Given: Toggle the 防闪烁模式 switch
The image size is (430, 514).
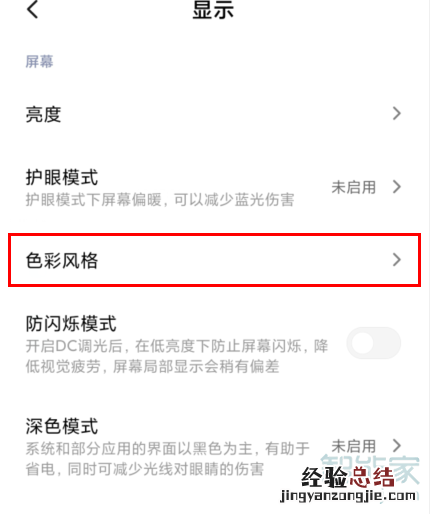Looking at the screenshot, I should click(x=373, y=343).
